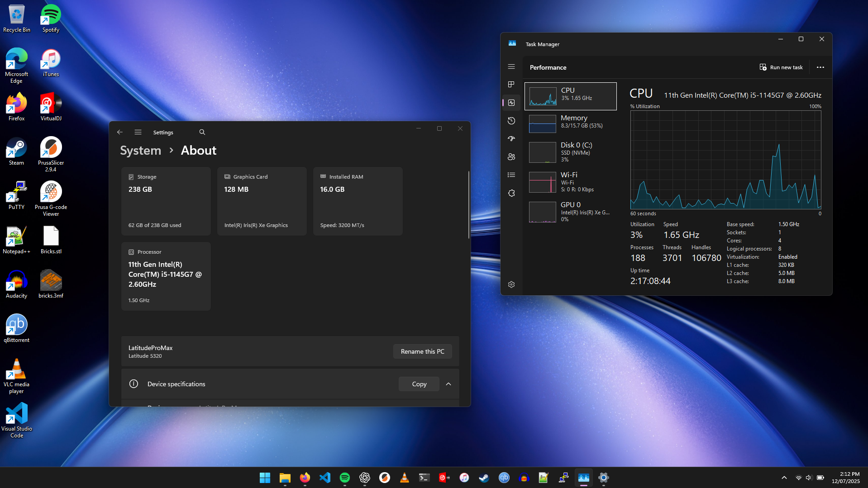Expand the Task Manager navigation hamburger menu

(511, 66)
